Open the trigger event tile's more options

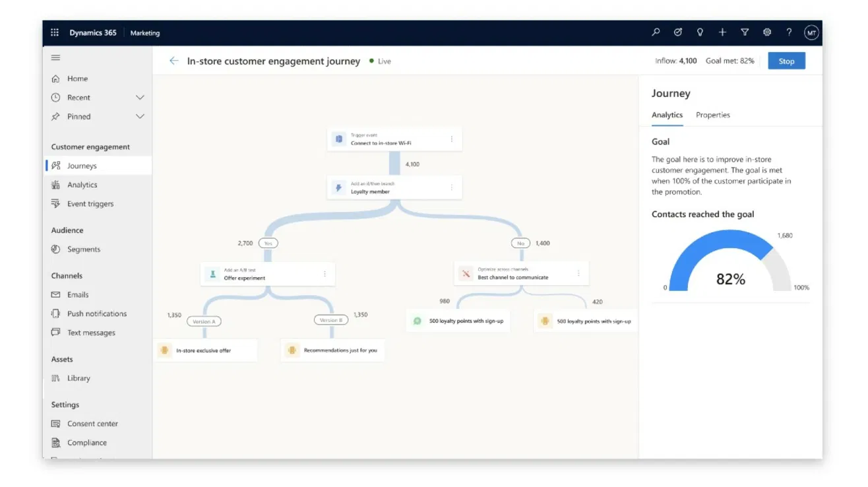(x=452, y=139)
